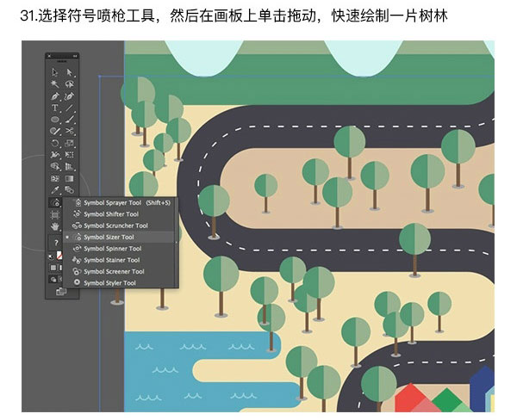Select the Magic Wand tool
This screenshot has width=517, height=420.
pyautogui.click(x=55, y=84)
